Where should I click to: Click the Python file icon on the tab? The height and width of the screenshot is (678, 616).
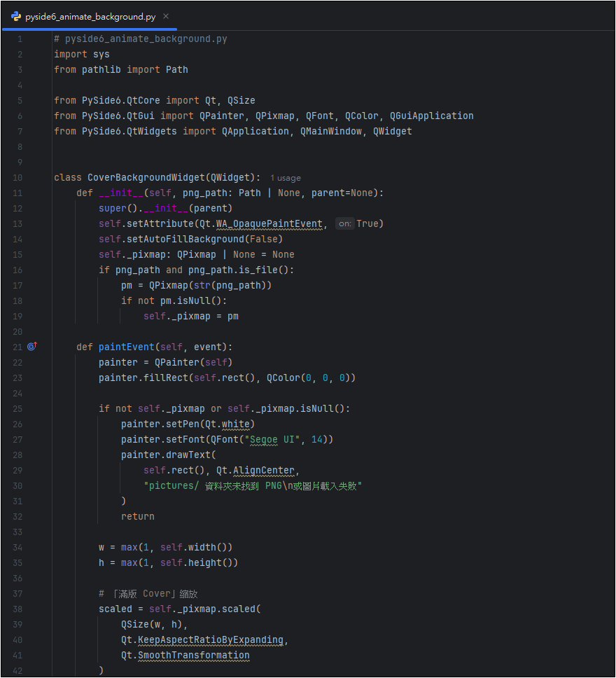[x=15, y=16]
